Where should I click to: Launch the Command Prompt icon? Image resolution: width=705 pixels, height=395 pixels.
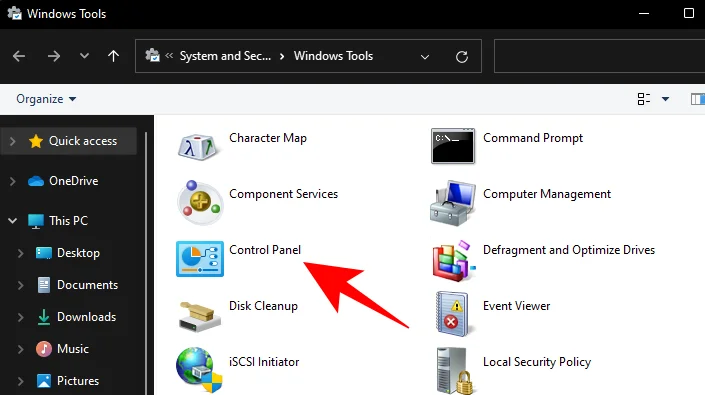click(452, 146)
